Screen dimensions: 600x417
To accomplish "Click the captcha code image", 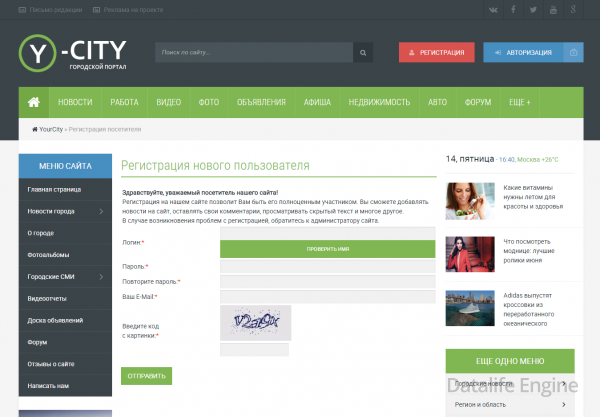I will click(256, 323).
